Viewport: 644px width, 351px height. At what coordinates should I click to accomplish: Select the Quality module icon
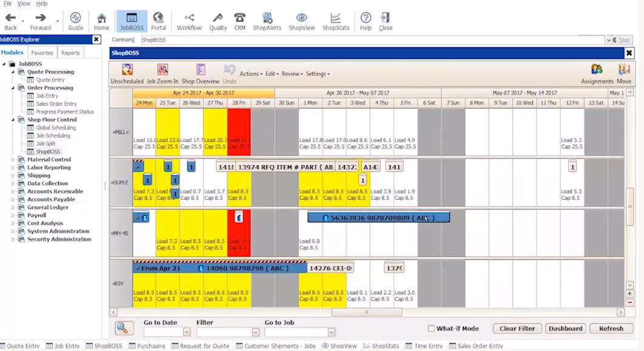218,18
